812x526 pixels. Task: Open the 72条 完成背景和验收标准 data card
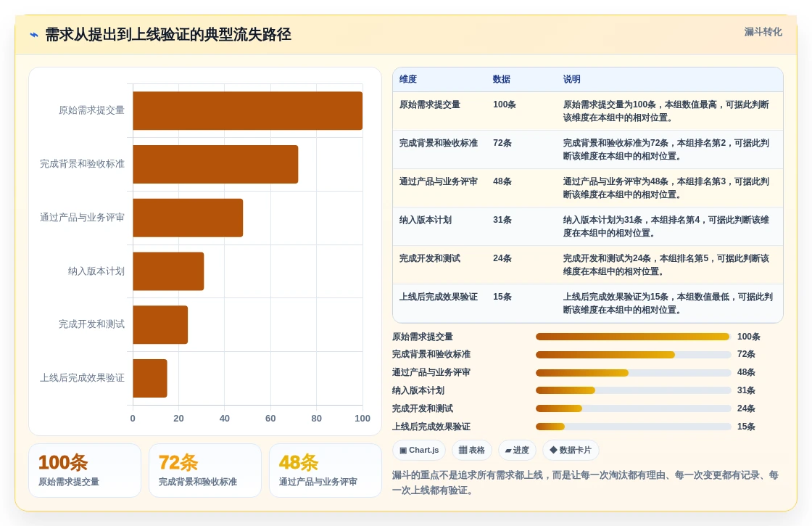tap(205, 471)
